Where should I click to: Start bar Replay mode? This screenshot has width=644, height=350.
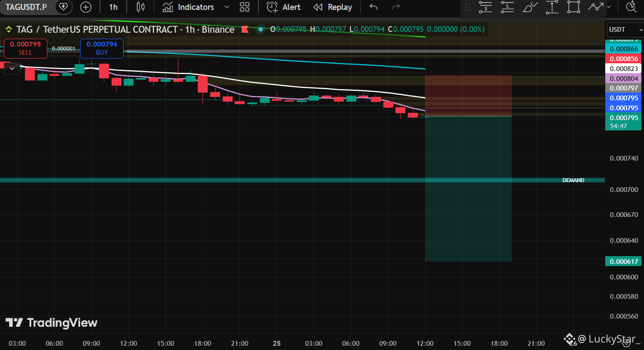click(333, 7)
